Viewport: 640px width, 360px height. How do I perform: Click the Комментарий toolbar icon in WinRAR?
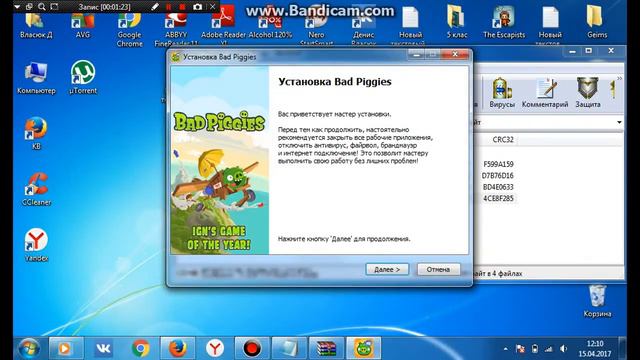tap(545, 93)
